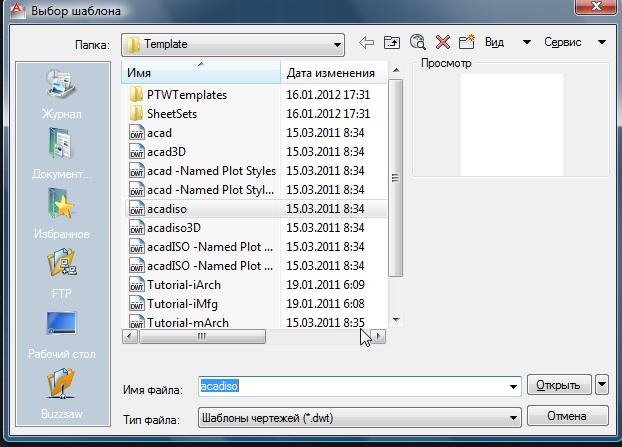Open the Имя файла dropdown arrow
Viewport: 622px width, 447px height.
click(513, 386)
